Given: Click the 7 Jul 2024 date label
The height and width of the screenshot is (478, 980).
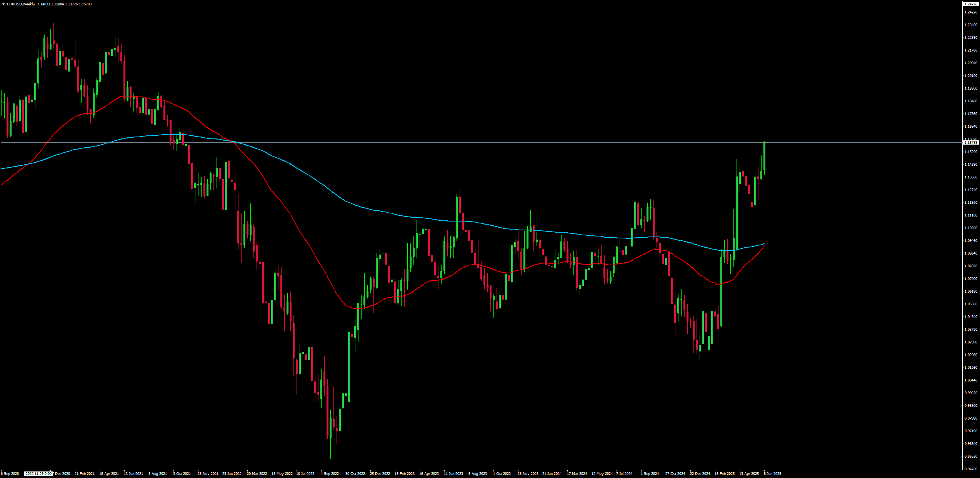Looking at the screenshot, I should click(624, 474).
